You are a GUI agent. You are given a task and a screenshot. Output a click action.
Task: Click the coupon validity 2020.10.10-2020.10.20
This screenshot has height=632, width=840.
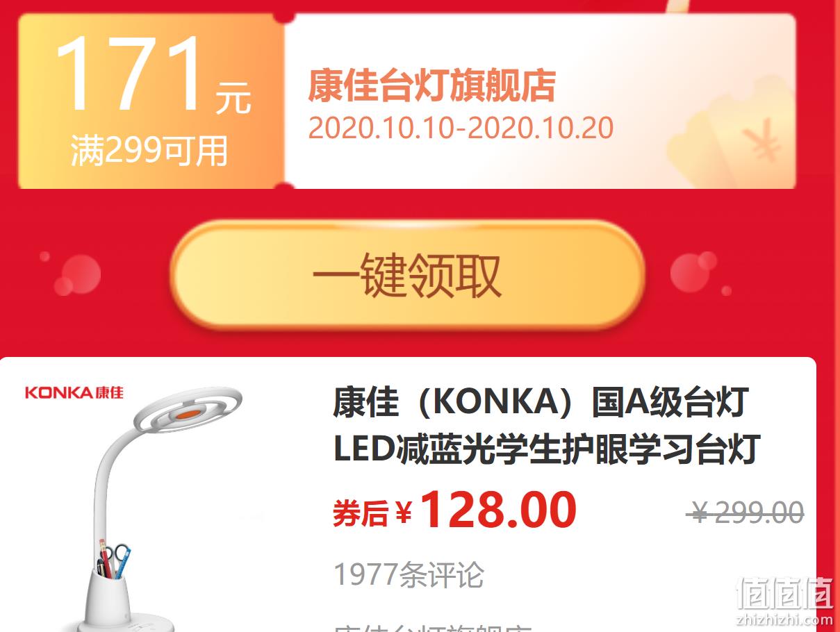461,128
